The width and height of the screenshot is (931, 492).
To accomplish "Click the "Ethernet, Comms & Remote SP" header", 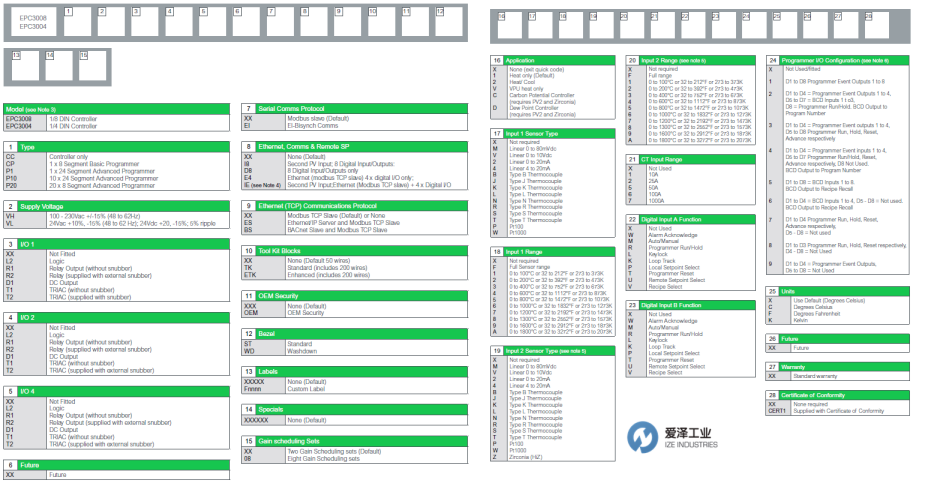I will 354,146.
